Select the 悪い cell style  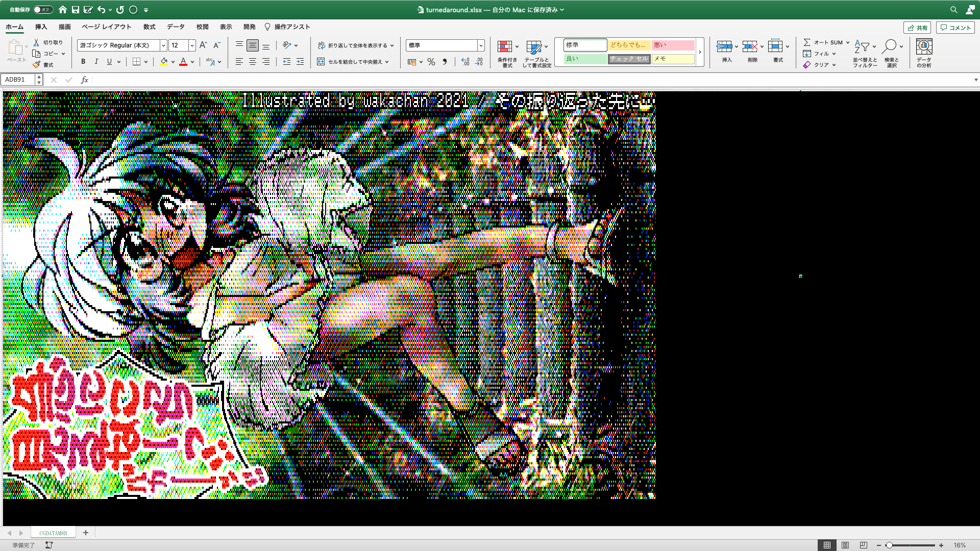tap(673, 45)
